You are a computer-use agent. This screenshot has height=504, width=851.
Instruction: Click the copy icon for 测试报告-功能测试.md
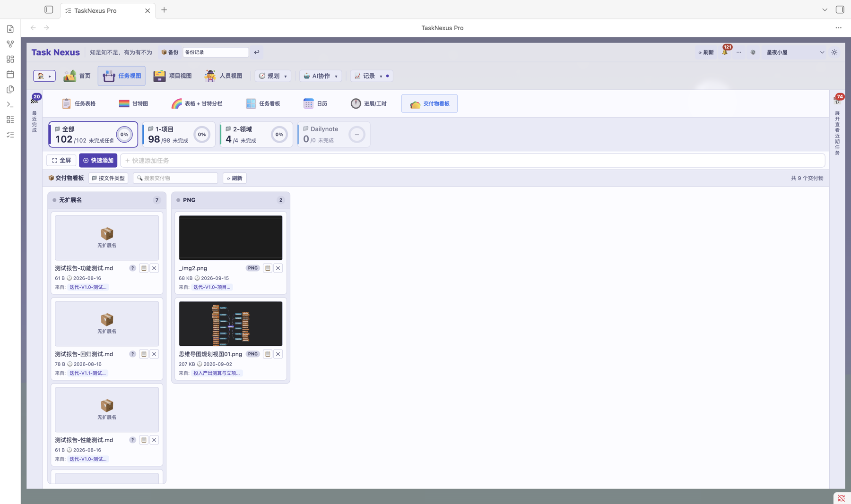coord(144,268)
